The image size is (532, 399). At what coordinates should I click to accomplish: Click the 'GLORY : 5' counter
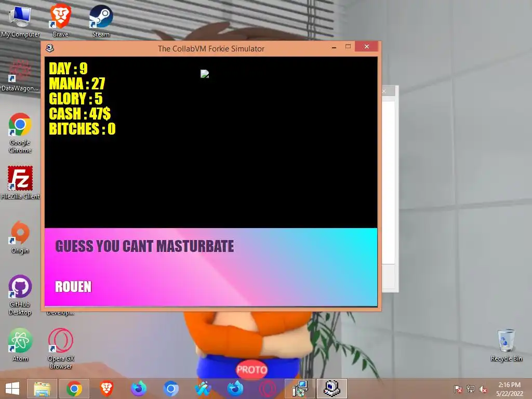[x=76, y=99]
